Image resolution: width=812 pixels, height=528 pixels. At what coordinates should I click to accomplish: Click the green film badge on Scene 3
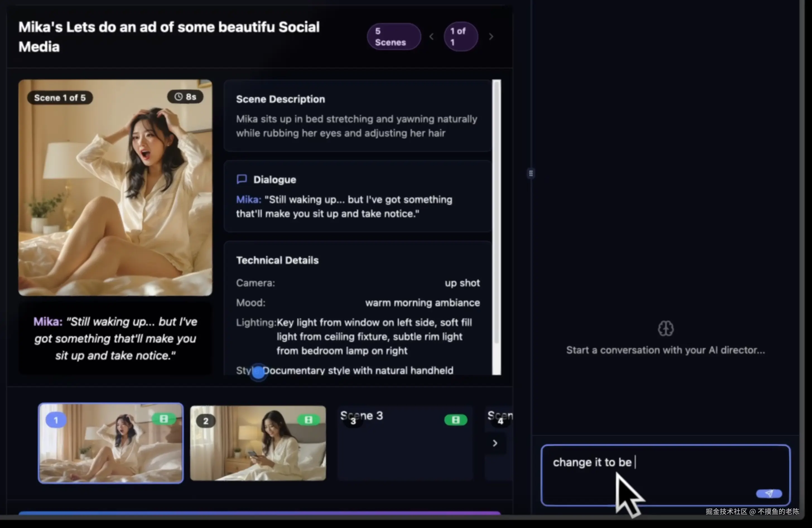(x=456, y=420)
